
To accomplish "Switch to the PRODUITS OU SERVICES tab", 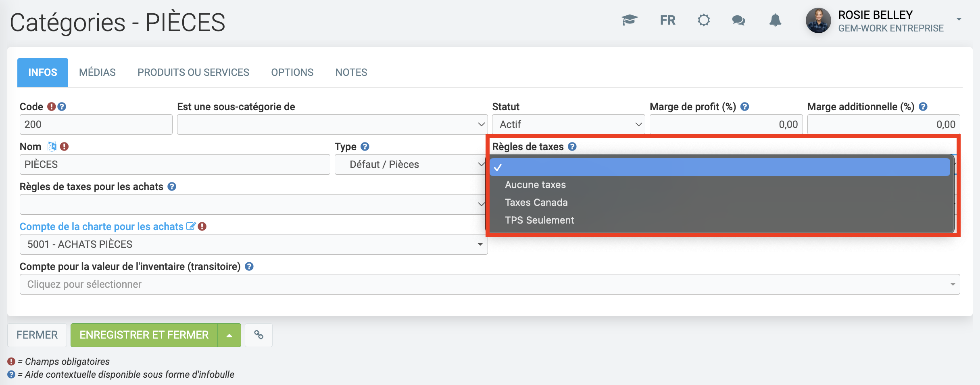I will pyautogui.click(x=193, y=73).
